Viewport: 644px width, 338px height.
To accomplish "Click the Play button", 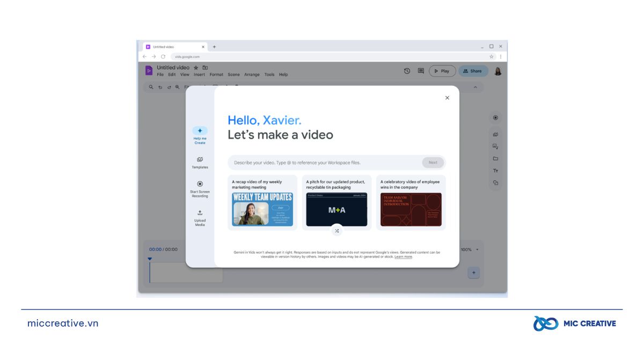I will [442, 71].
